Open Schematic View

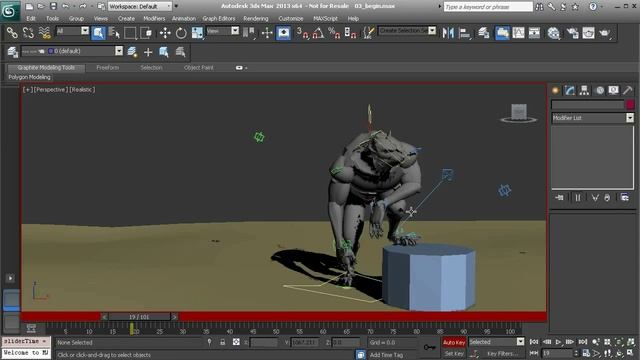[534, 33]
